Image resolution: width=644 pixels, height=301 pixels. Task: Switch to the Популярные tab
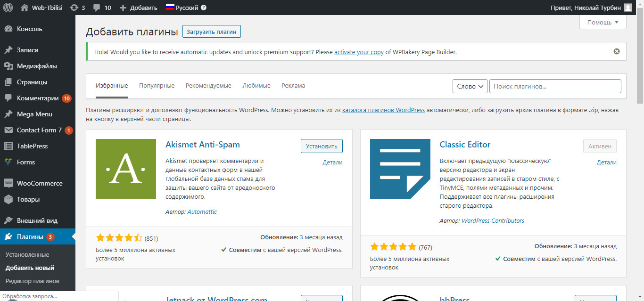pyautogui.click(x=157, y=86)
